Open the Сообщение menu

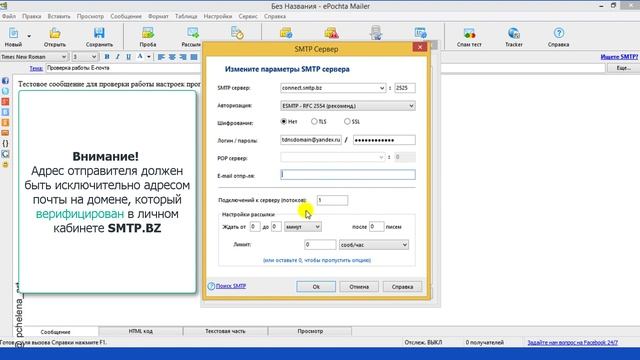(126, 16)
